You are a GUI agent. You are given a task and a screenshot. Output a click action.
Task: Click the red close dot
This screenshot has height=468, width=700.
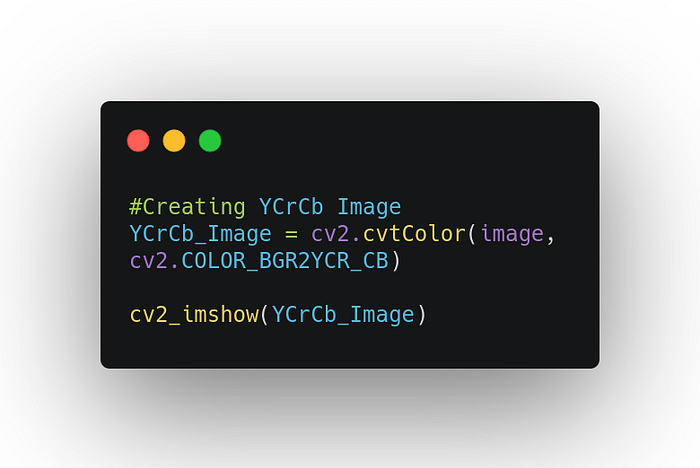click(x=138, y=141)
